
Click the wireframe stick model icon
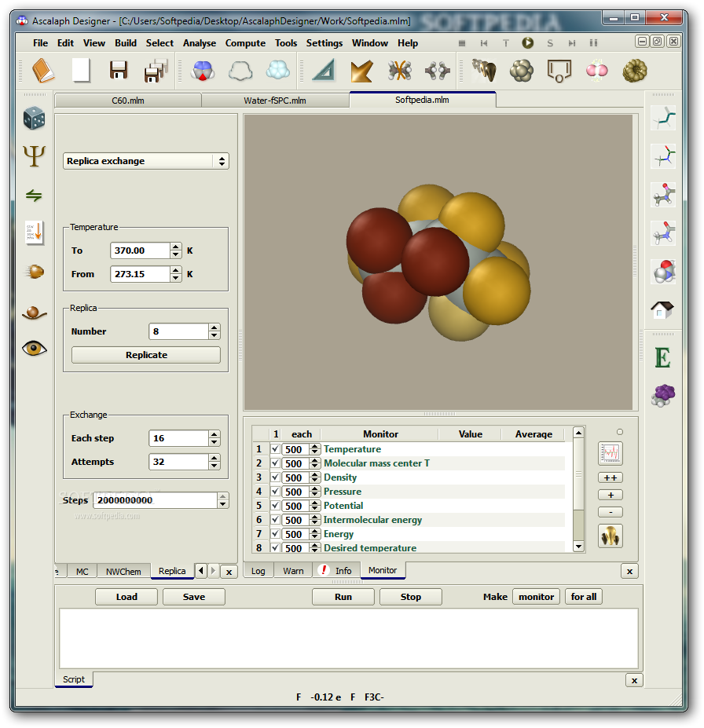(663, 118)
